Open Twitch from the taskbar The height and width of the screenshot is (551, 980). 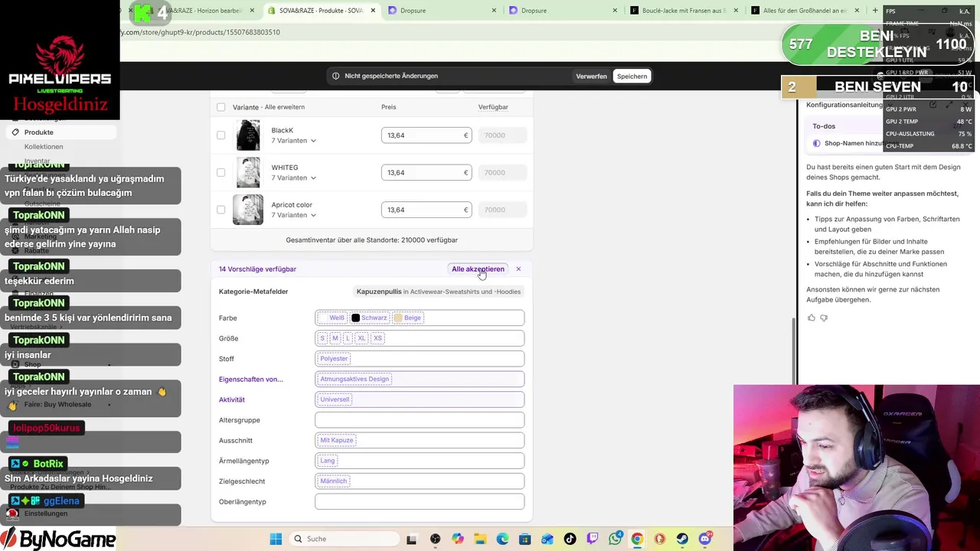click(593, 539)
